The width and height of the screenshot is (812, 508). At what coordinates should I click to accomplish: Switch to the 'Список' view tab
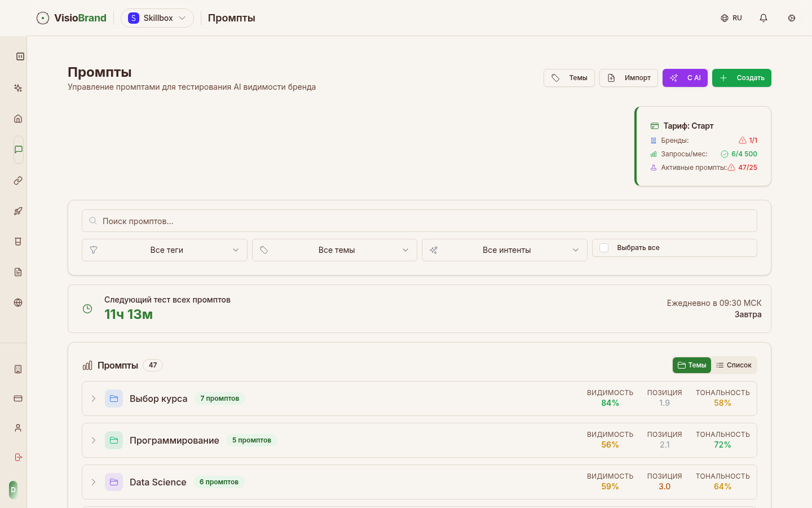pos(734,365)
